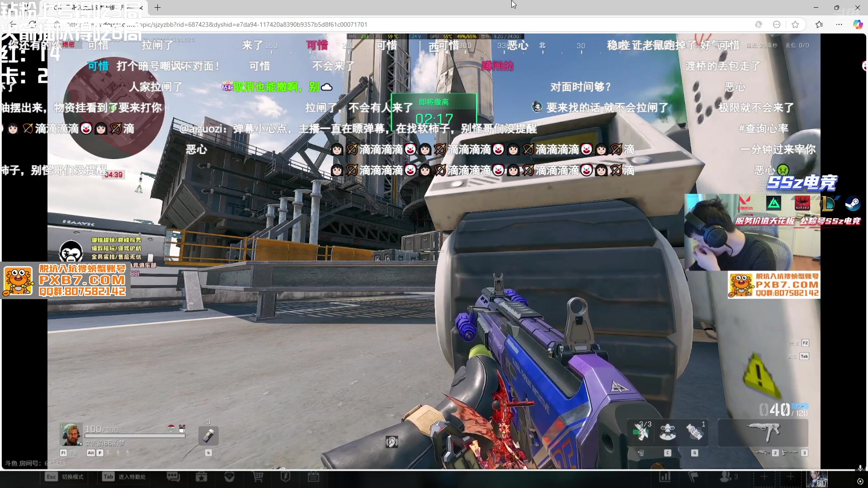Click the sync icon in address bar
This screenshot has height=488, width=868.
[759, 24]
